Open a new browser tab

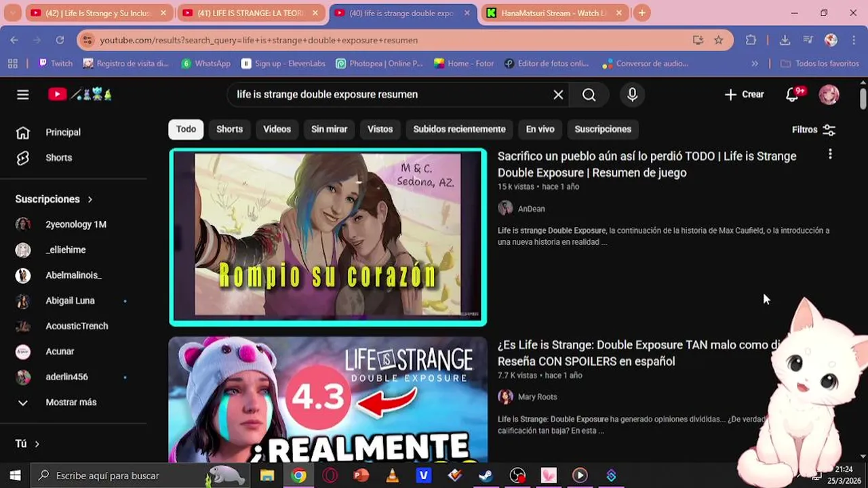point(642,13)
